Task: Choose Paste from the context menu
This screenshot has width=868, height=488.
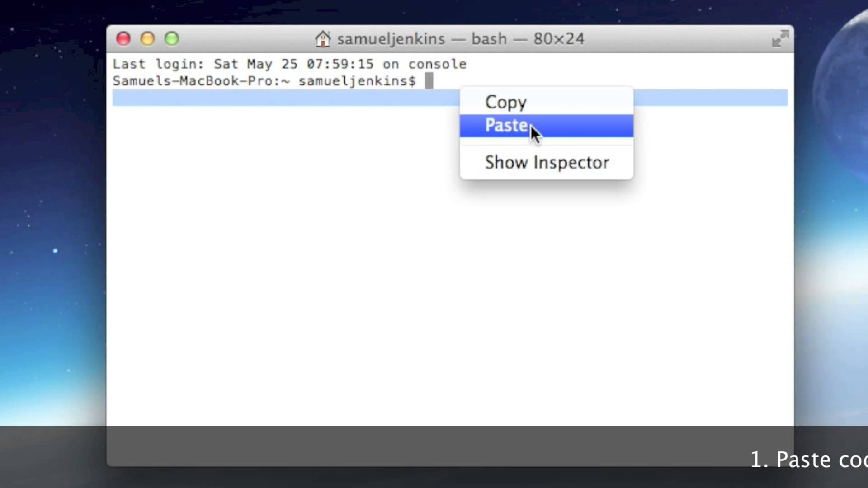Action: pos(506,126)
